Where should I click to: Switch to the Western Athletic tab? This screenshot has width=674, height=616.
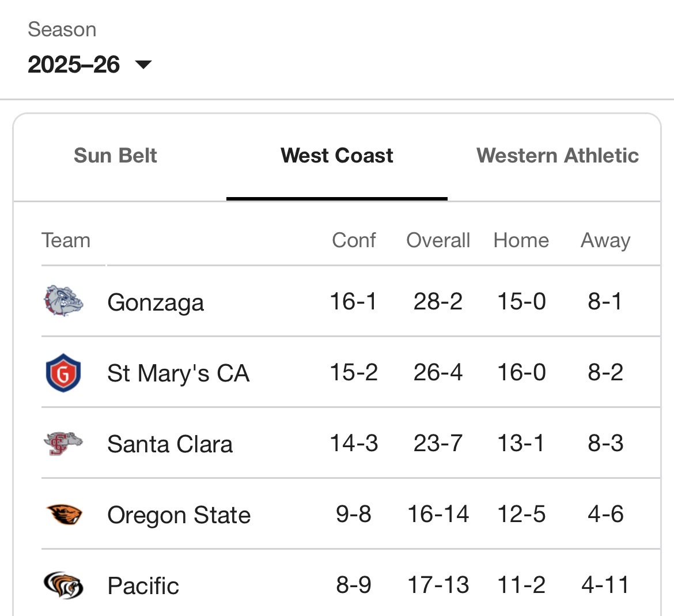(557, 156)
